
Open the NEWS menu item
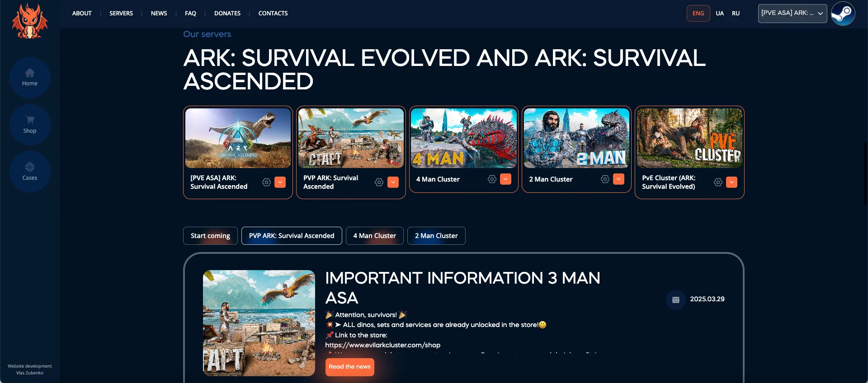coord(159,14)
